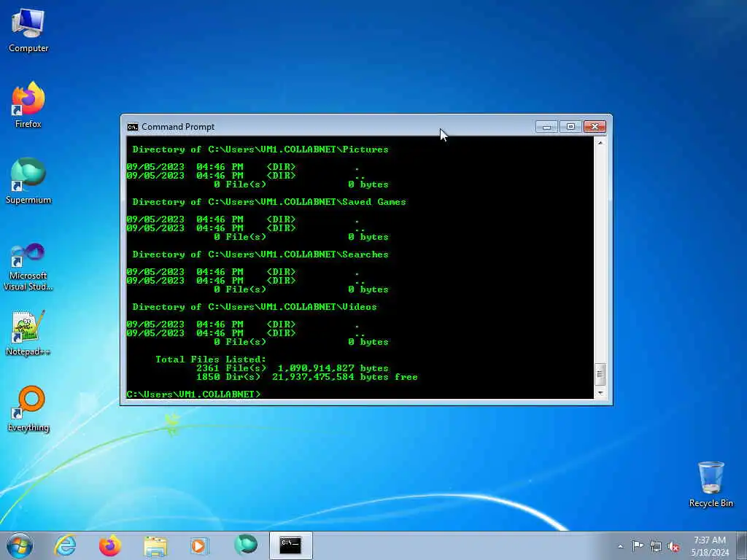
Task: Click the Command Prompt title bar text
Action: point(178,127)
